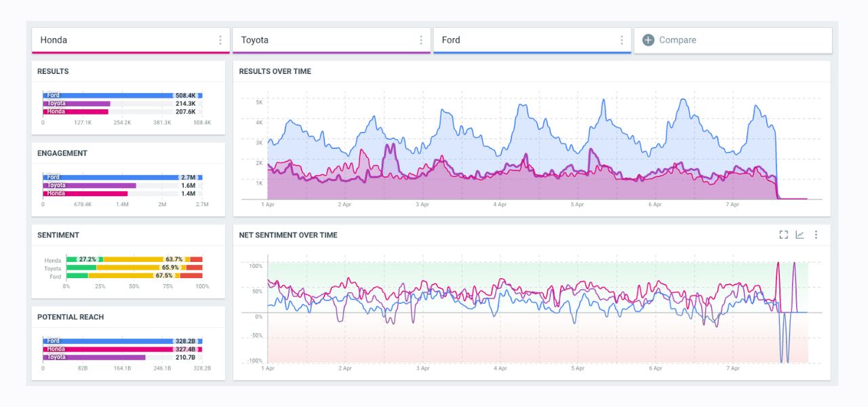The height and width of the screenshot is (407, 868).
Task: Click 5K label on Results Over Time axis
Action: 259,102
